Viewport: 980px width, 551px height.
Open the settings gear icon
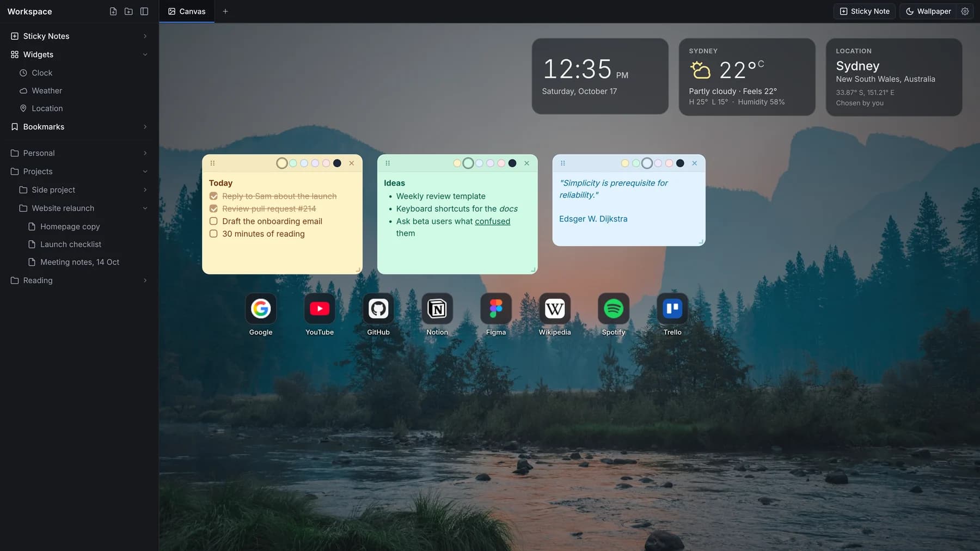click(x=965, y=11)
